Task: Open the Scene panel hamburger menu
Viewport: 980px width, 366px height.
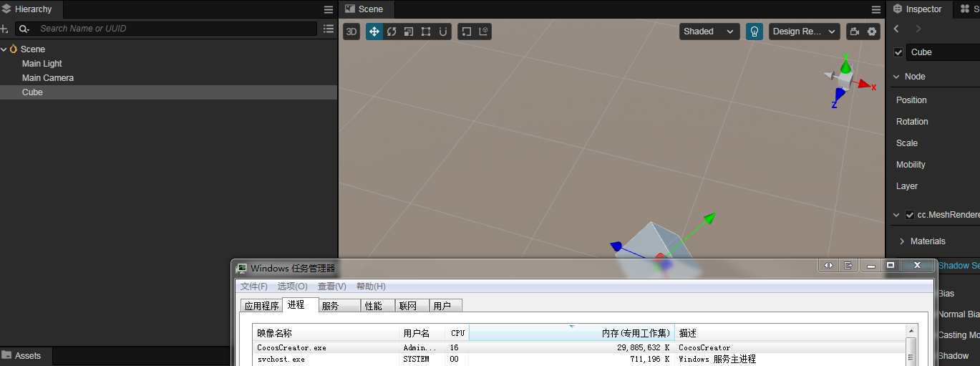Action: (875, 9)
